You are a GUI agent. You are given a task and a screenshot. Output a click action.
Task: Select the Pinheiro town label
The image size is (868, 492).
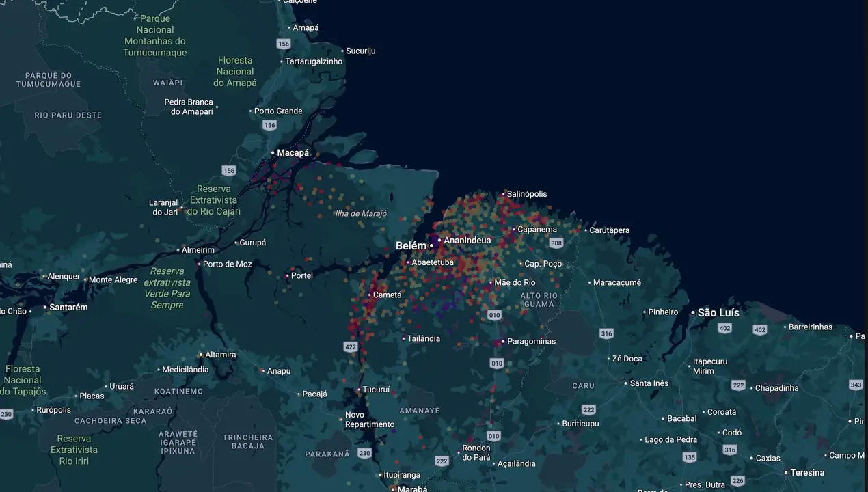click(663, 312)
